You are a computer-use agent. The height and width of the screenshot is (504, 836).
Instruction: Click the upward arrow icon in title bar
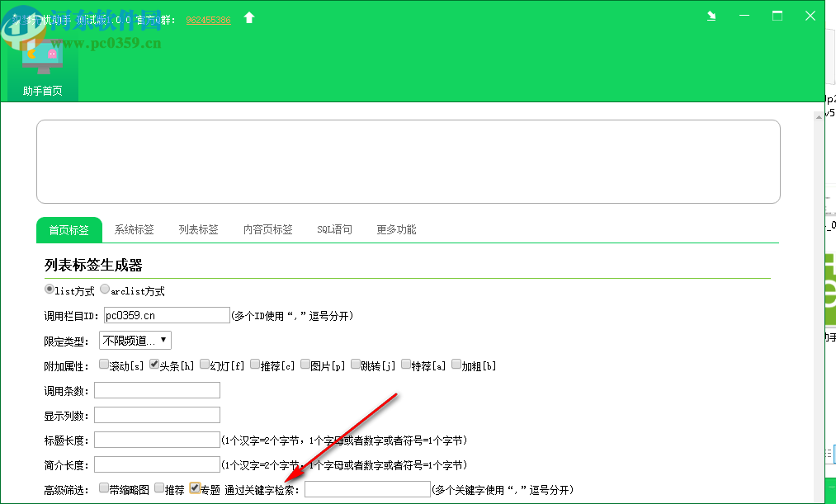point(249,18)
